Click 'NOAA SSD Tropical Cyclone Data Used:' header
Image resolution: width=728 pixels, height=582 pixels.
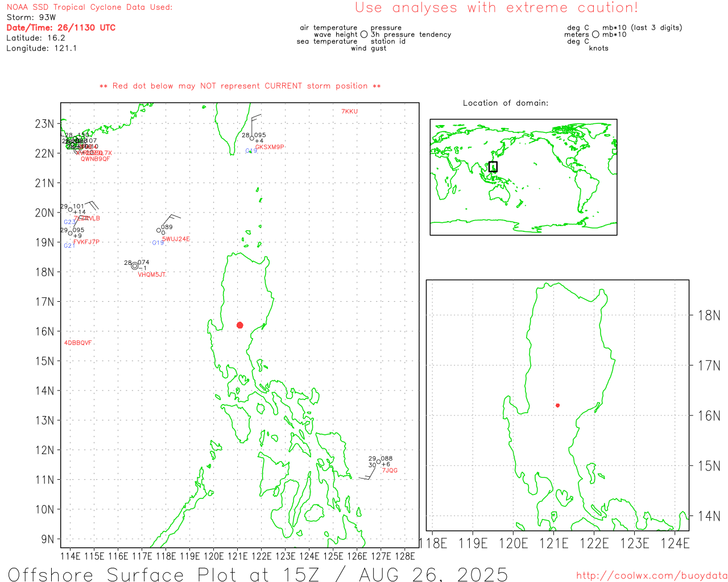point(89,7)
